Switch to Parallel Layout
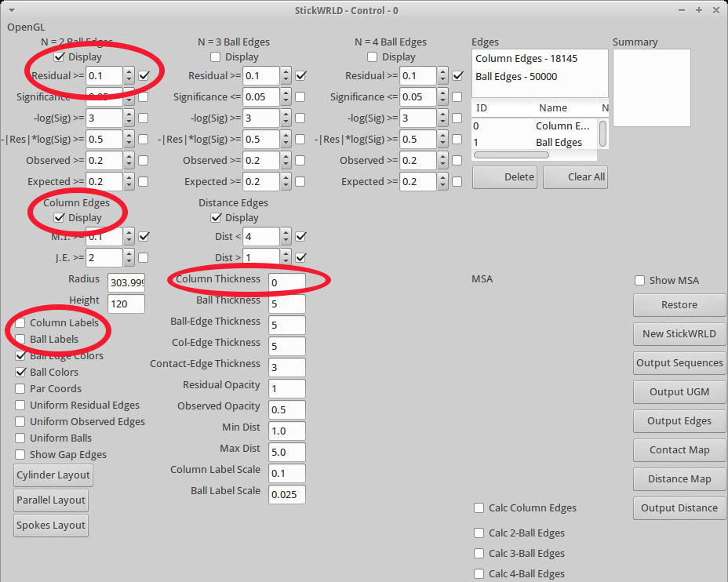Screen dimensions: 728x582 click(x=51, y=500)
